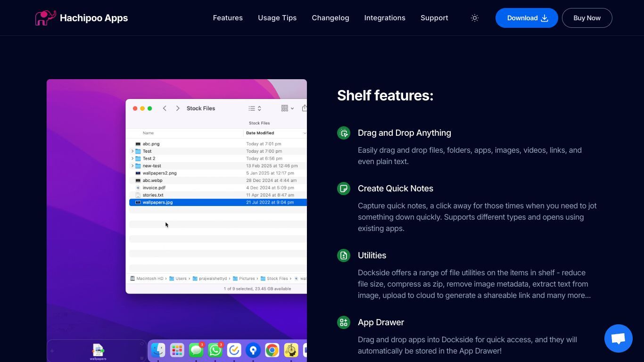Expand the Test folder disclosure arrow
This screenshot has height=362, width=644.
(132, 151)
